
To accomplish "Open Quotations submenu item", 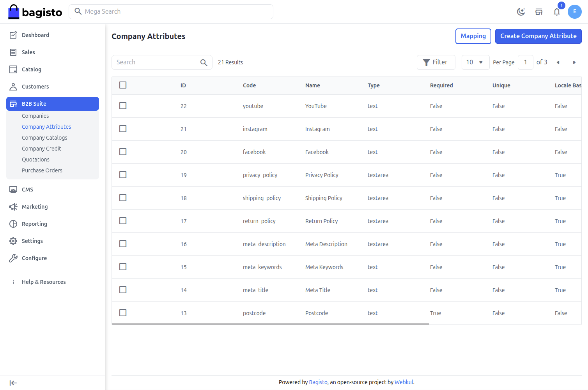I will (35, 160).
